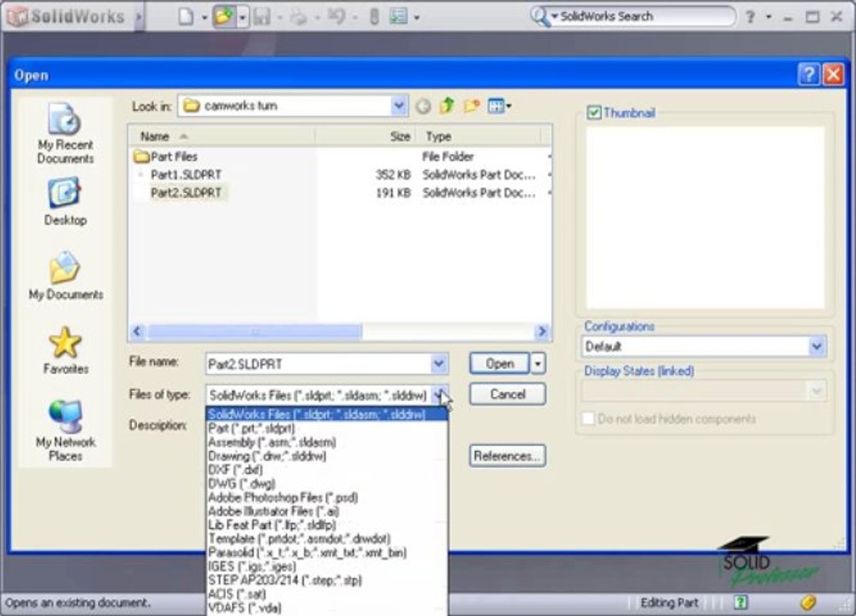This screenshot has height=616, width=856.
Task: Collapse the Files of type dropdown
Action: coord(439,394)
